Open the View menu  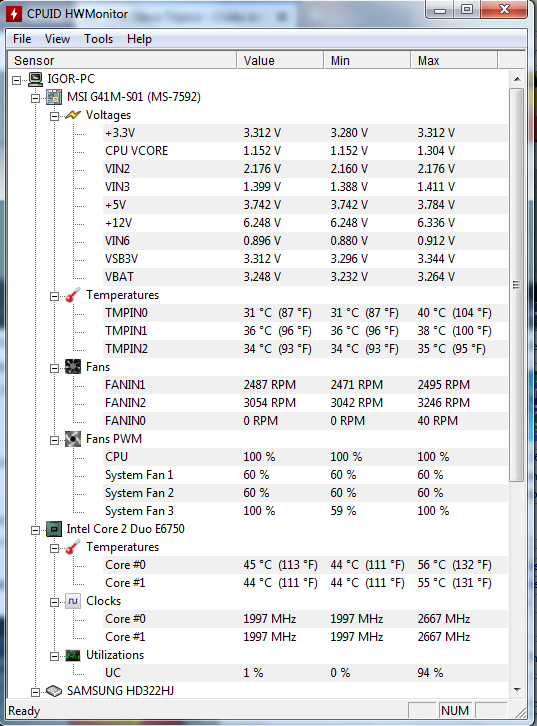57,39
